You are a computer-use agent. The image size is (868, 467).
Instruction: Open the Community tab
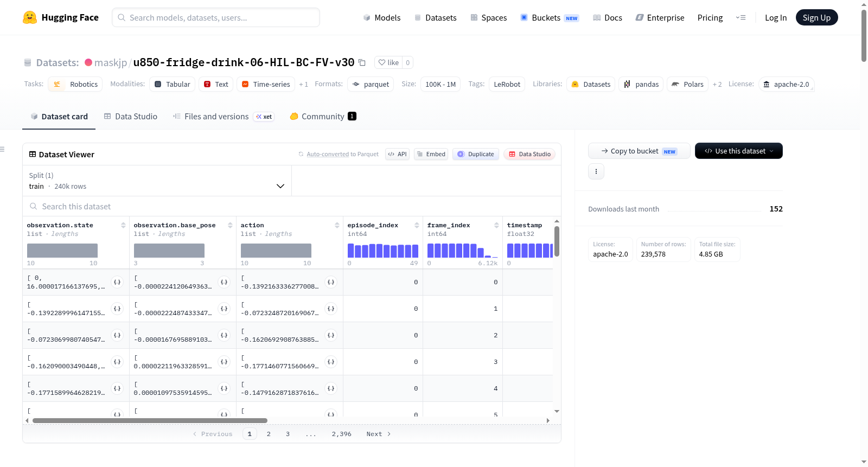coord(323,117)
